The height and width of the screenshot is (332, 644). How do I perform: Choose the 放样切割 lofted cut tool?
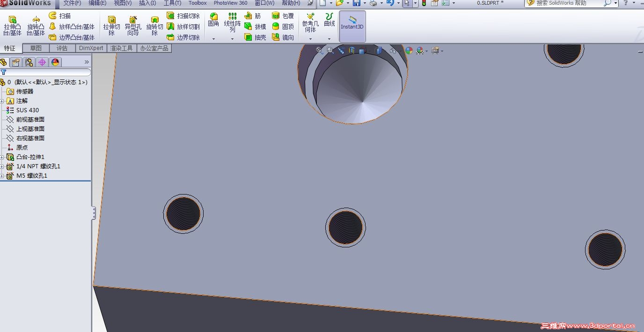(x=183, y=27)
